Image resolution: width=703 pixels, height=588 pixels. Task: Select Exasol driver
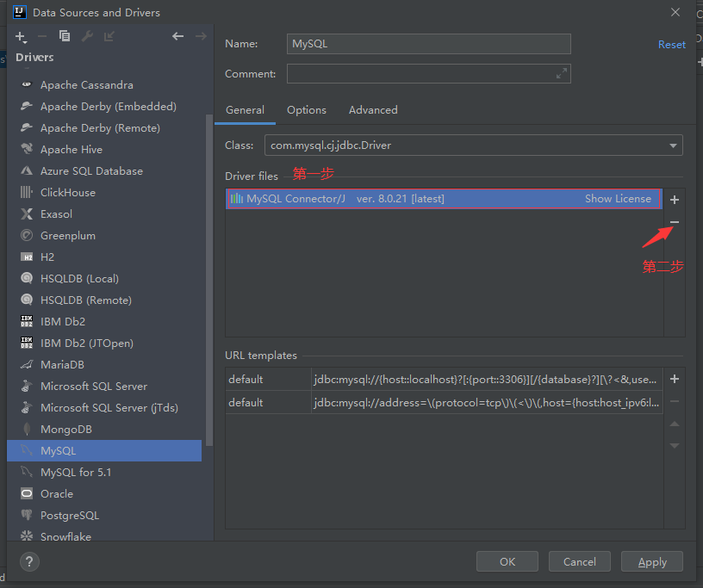click(x=104, y=214)
